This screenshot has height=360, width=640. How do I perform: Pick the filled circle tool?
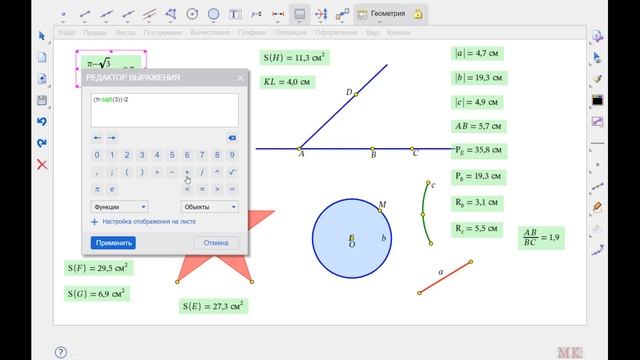click(213, 14)
